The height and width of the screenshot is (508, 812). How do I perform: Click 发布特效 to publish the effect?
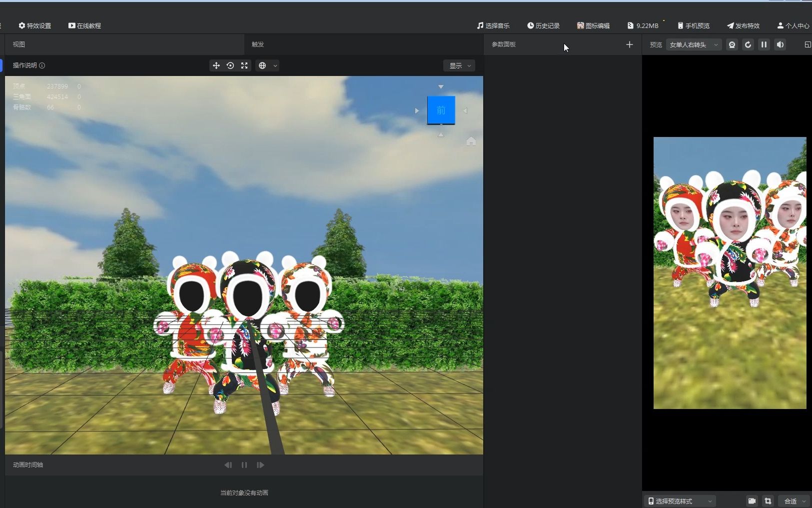point(743,25)
